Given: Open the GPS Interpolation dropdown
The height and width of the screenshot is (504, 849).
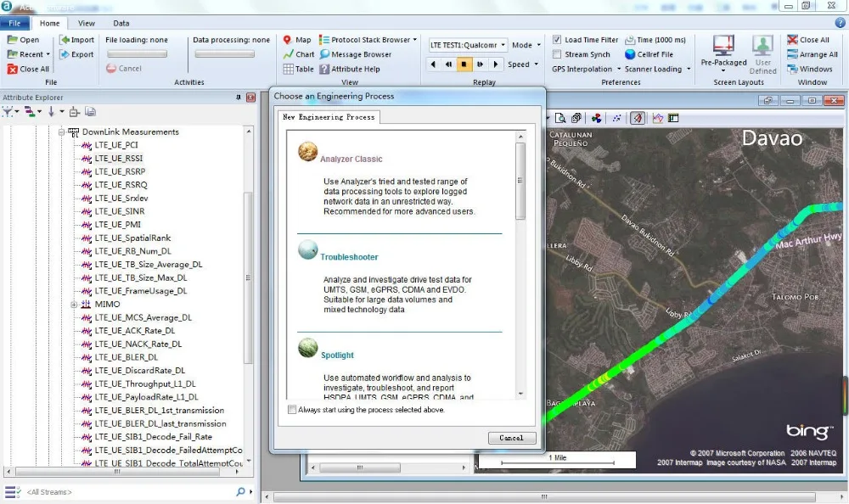Looking at the screenshot, I should 587,69.
